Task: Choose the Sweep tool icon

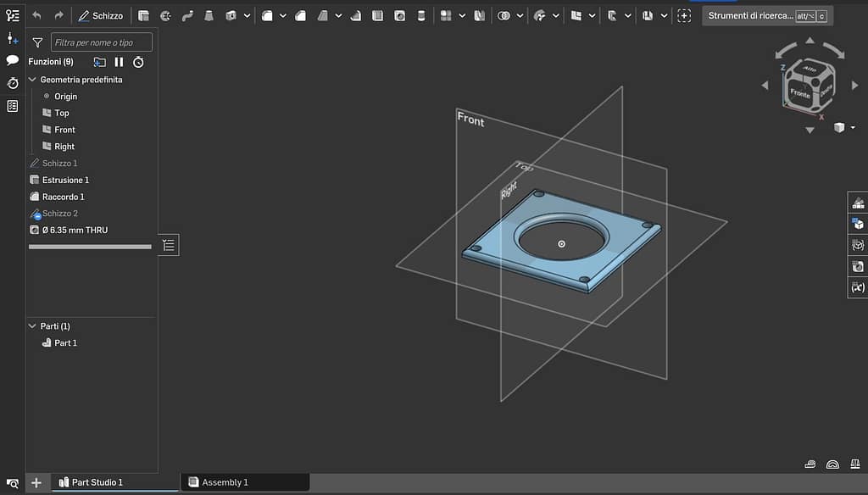Action: coord(187,15)
